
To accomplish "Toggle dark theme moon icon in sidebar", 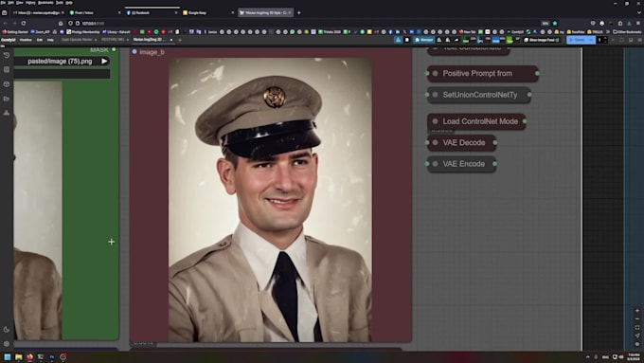I will pyautogui.click(x=7, y=329).
